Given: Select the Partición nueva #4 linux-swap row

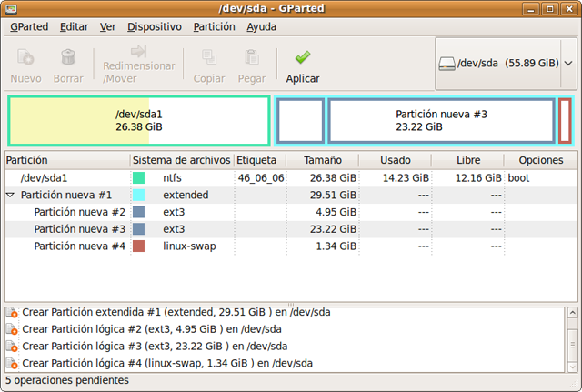Looking at the screenshot, I should (182, 246).
